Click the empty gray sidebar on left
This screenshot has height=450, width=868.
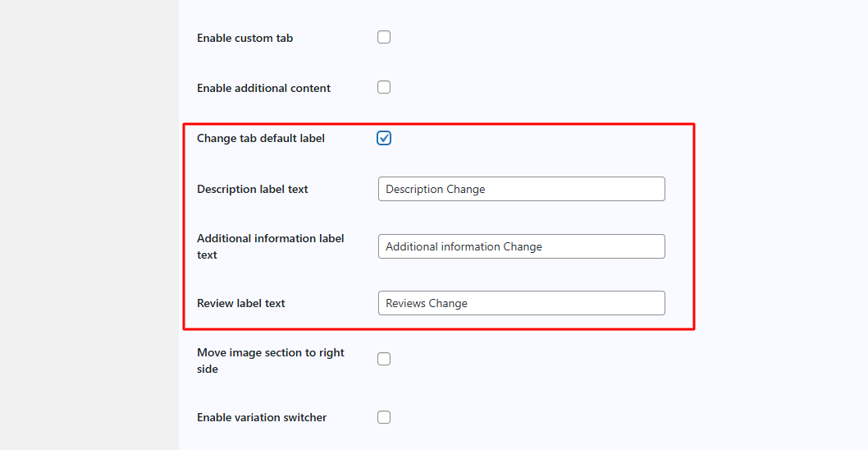[89, 225]
